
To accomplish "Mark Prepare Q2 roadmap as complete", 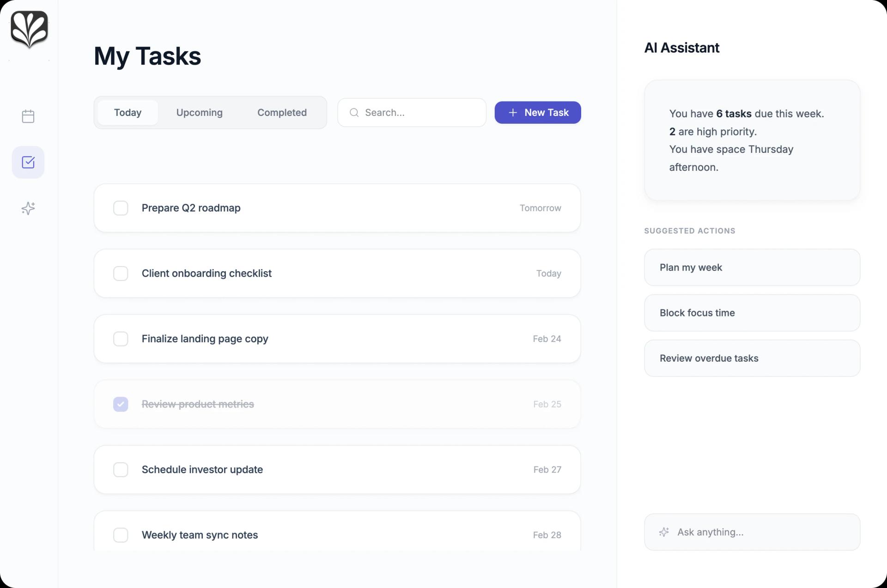I will [121, 208].
